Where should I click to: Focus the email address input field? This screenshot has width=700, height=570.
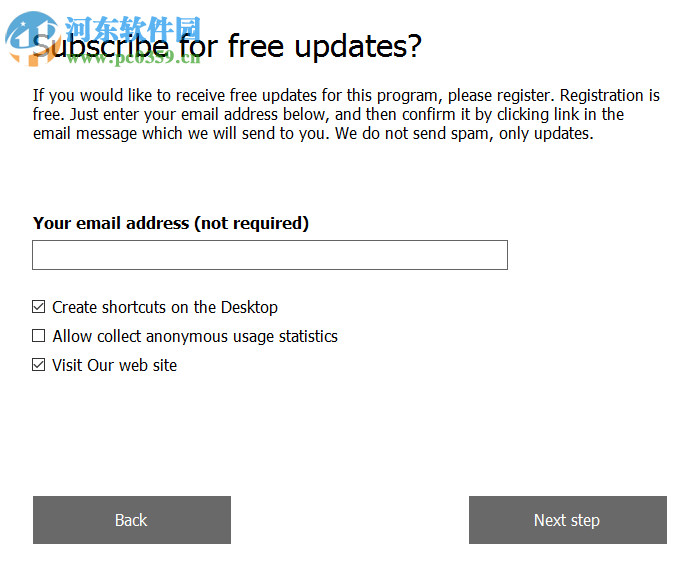(x=270, y=255)
